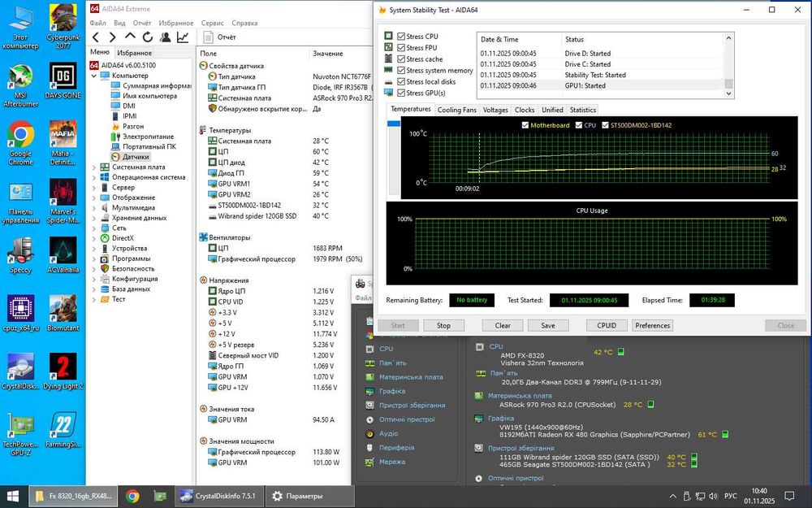This screenshot has height=508, width=812.
Task: Click the AIDA64 Back navigation arrow
Action: point(95,37)
